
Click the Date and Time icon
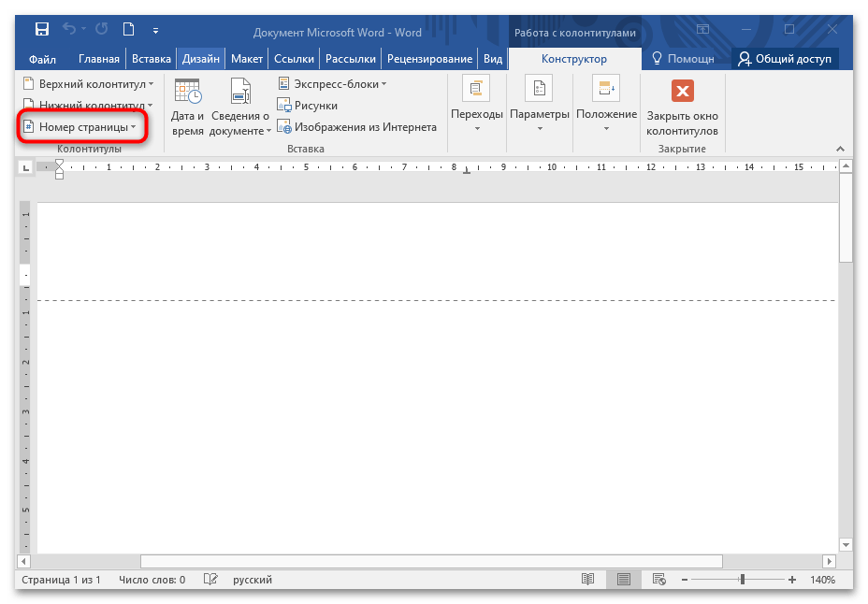pos(187,108)
